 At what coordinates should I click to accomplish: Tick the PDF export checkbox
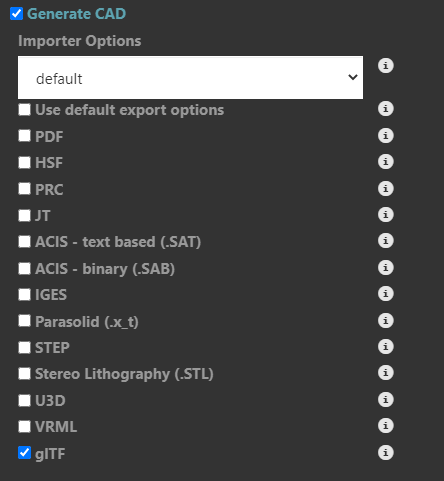click(x=24, y=136)
